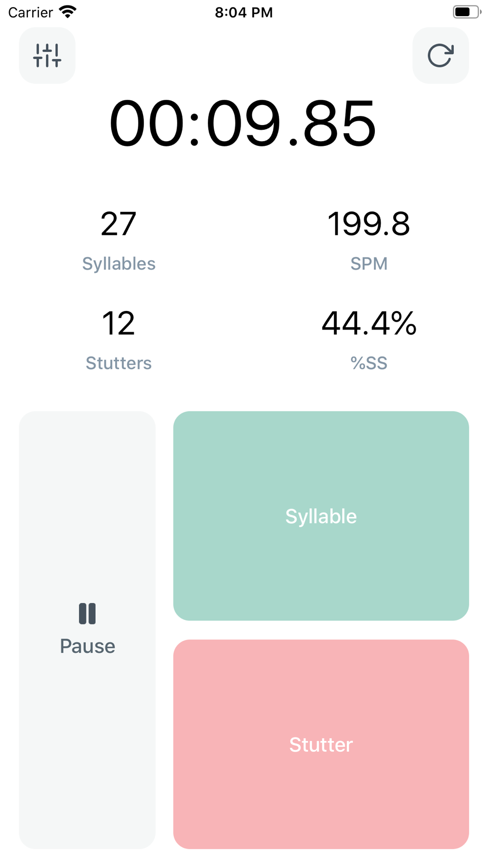Click the 8:04 PM clock
Image resolution: width=488 pixels, height=868 pixels.
click(244, 12)
